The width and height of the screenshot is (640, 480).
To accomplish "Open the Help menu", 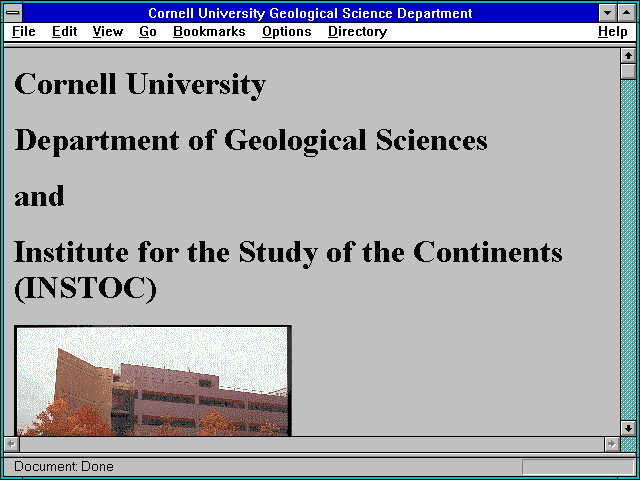I will (613, 31).
